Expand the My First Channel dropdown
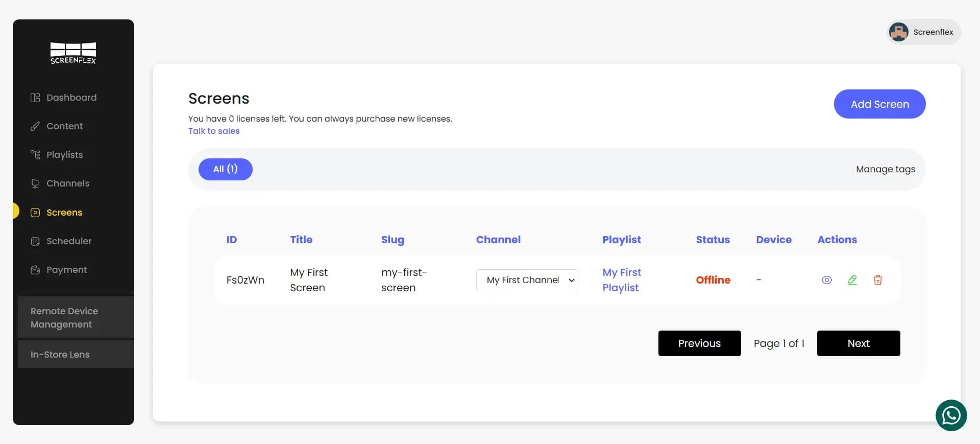This screenshot has width=980, height=444. 526,280
